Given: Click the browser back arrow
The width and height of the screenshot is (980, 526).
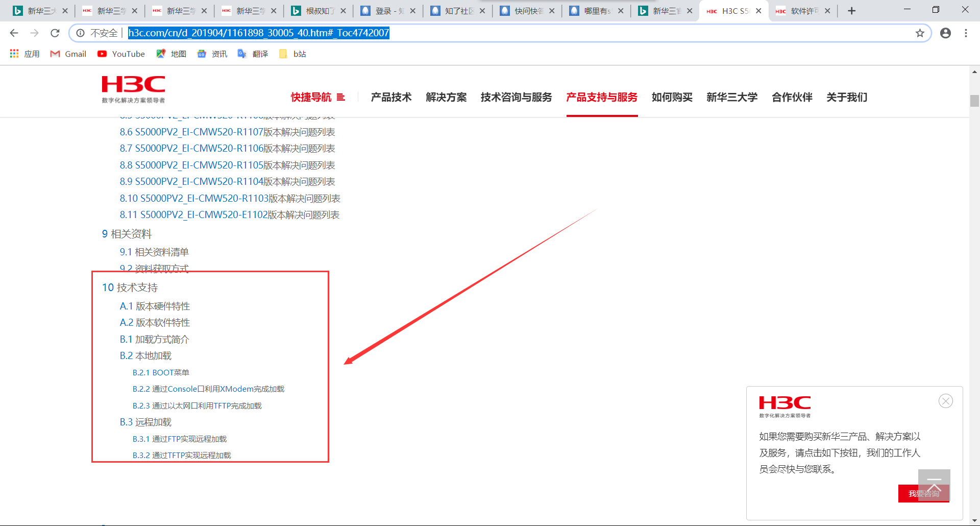Looking at the screenshot, I should click(x=14, y=33).
